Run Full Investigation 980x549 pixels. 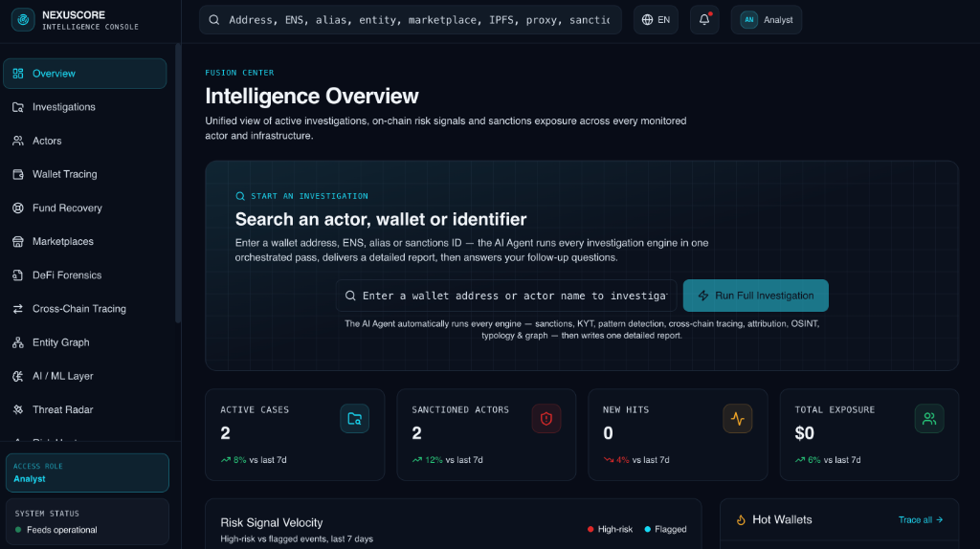tap(756, 296)
